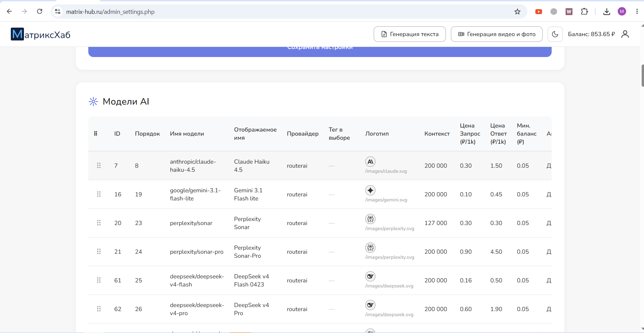
Task: Select the deepseek/deepseek-v4-flash model name cell
Action: tap(197, 280)
